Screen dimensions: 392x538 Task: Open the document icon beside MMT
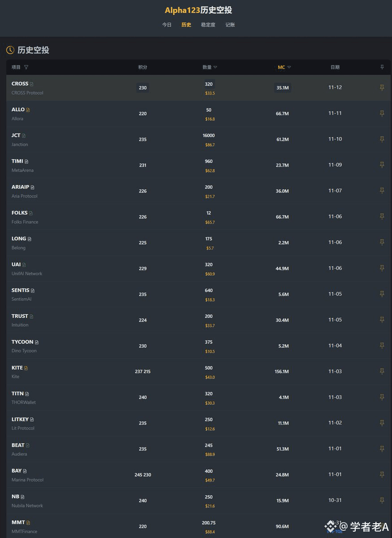click(x=28, y=523)
